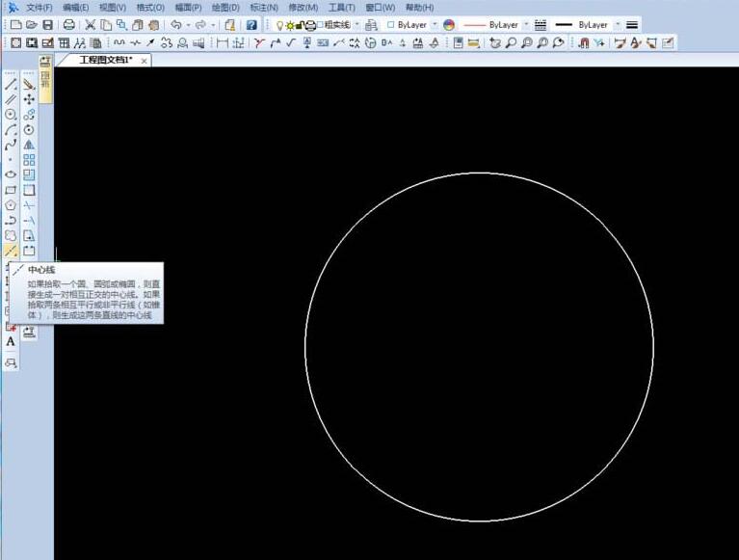Click the Print icon

pyautogui.click(x=68, y=24)
